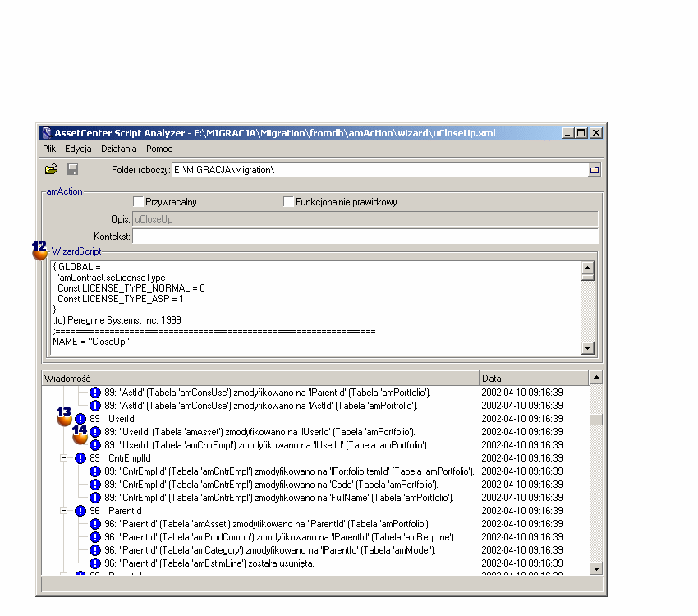Click script line 'Const LICENSE_TYPE_ASP = 1'
Viewport: 698px width, 616px height.
(120, 299)
